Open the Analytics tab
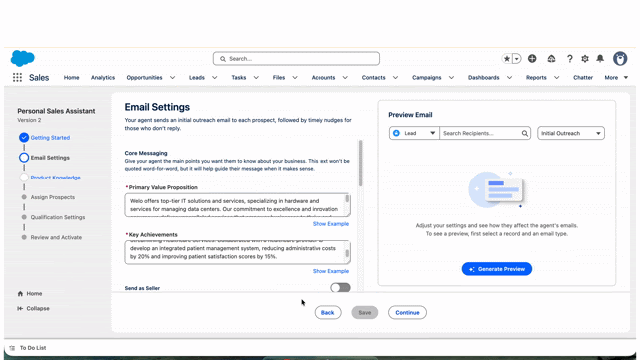This screenshot has width=640, height=360. (103, 78)
